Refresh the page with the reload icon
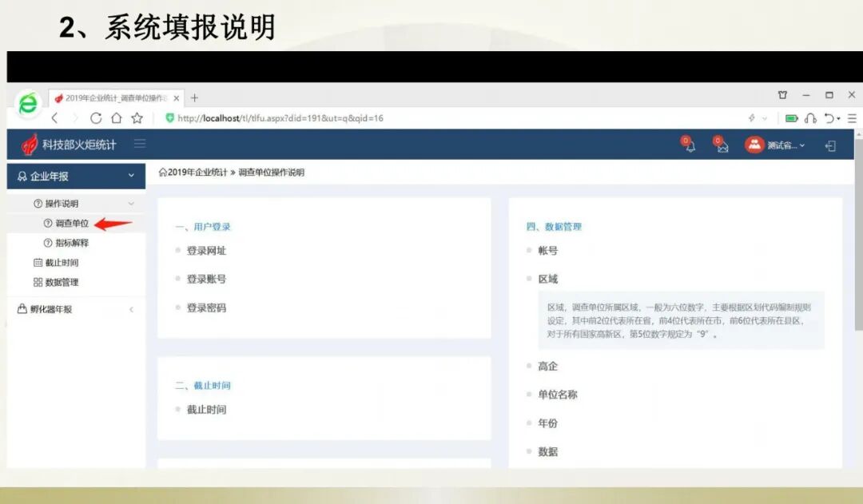The width and height of the screenshot is (863, 504). click(96, 117)
